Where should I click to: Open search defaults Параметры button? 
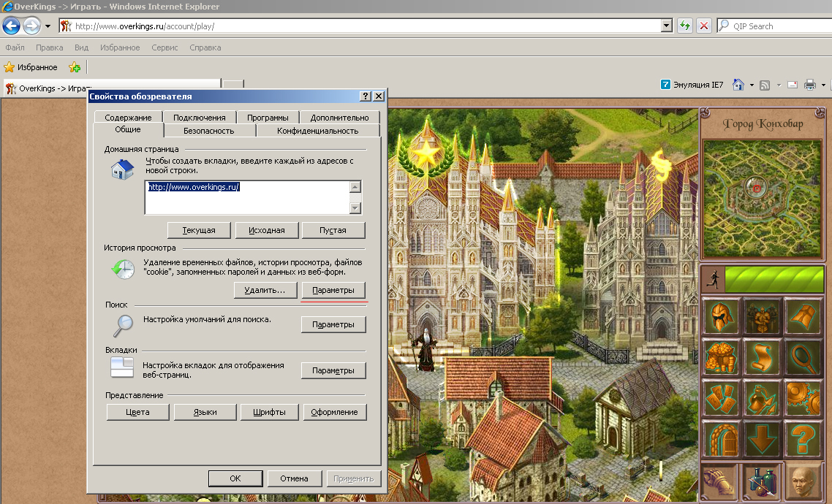[x=333, y=324]
